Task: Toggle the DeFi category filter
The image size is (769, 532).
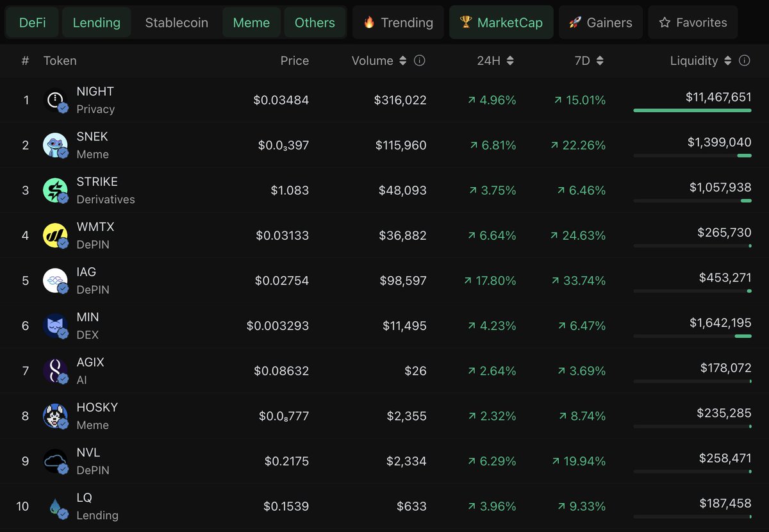Action: coord(32,22)
